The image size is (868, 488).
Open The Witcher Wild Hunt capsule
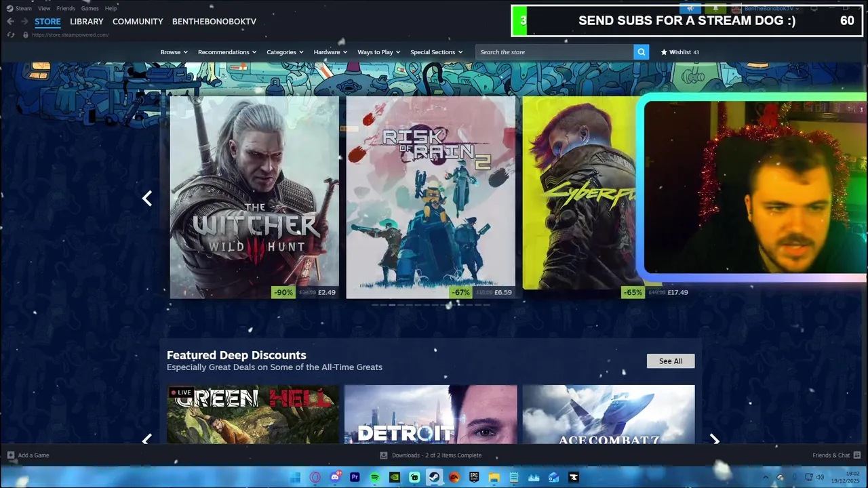click(x=254, y=197)
